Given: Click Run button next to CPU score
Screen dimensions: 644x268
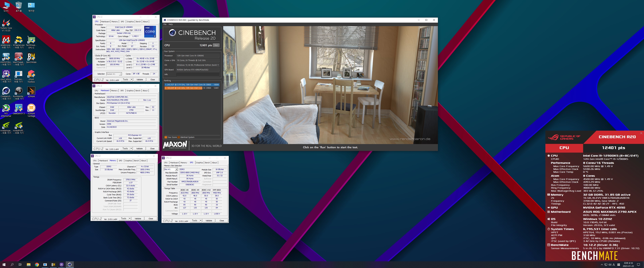Looking at the screenshot, I should click(x=216, y=45).
